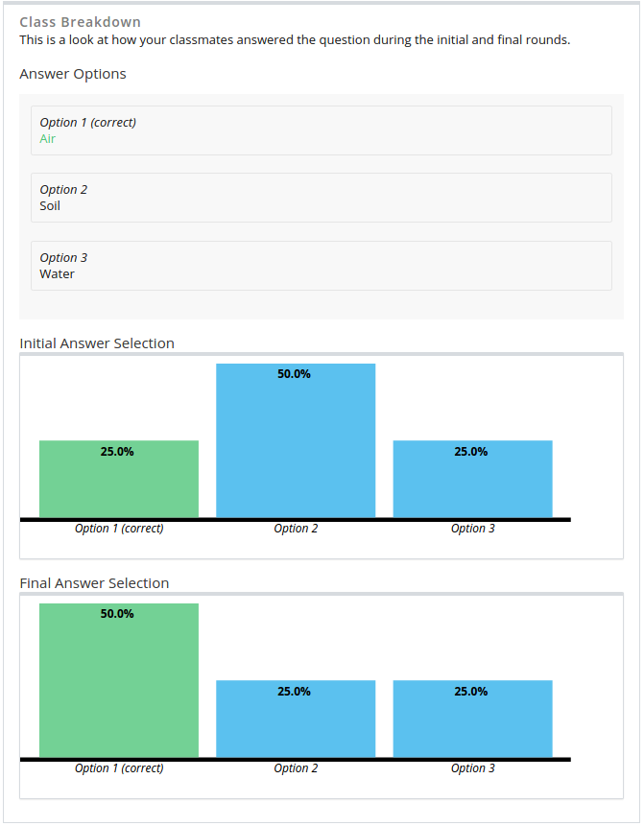This screenshot has height=826, width=644.
Task: Click Option 1 (correct) axis label in final chart
Action: tap(119, 768)
